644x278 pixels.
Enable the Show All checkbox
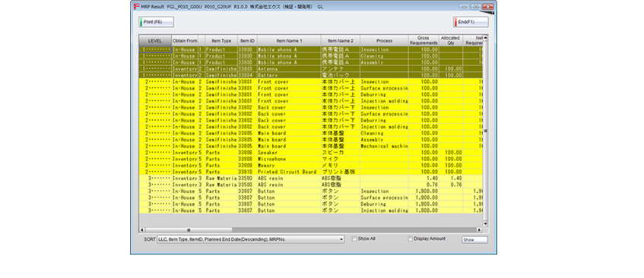coord(354,239)
